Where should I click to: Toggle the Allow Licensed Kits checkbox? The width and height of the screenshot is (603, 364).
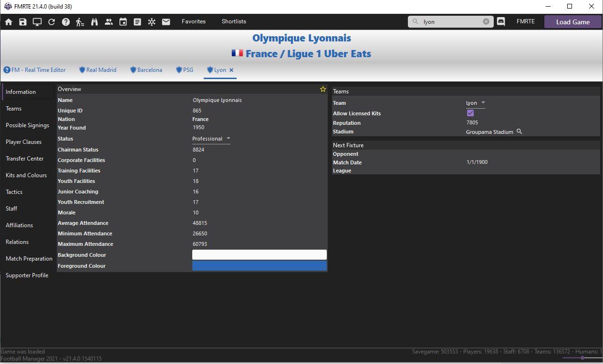(x=470, y=113)
